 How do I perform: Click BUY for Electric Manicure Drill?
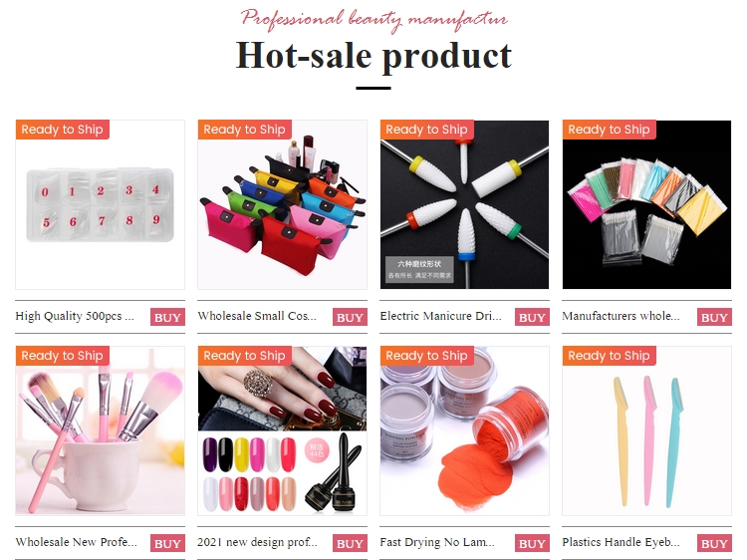[x=532, y=318]
